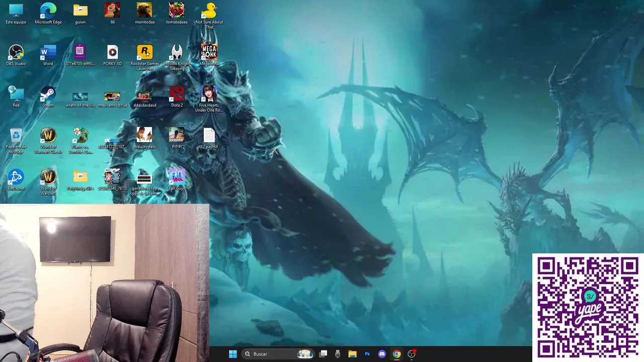644x362 pixels.
Task: Open Este equipo desktop icon
Action: point(16,14)
